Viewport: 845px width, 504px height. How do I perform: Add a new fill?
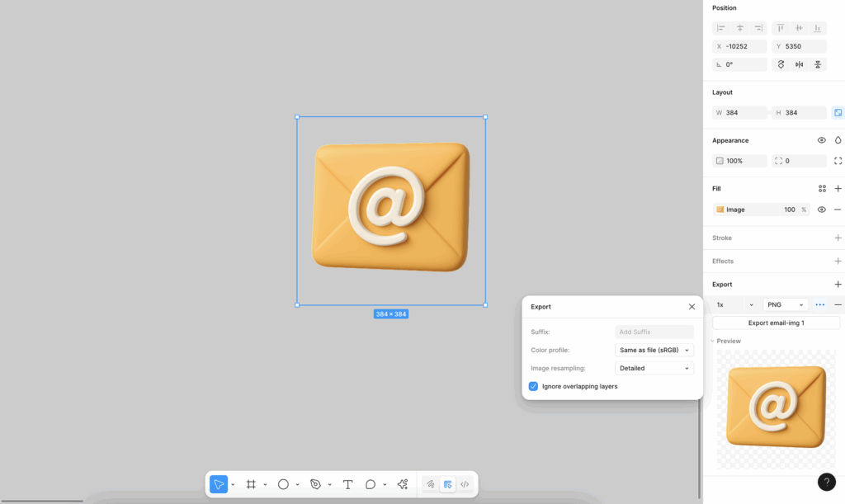[838, 188]
